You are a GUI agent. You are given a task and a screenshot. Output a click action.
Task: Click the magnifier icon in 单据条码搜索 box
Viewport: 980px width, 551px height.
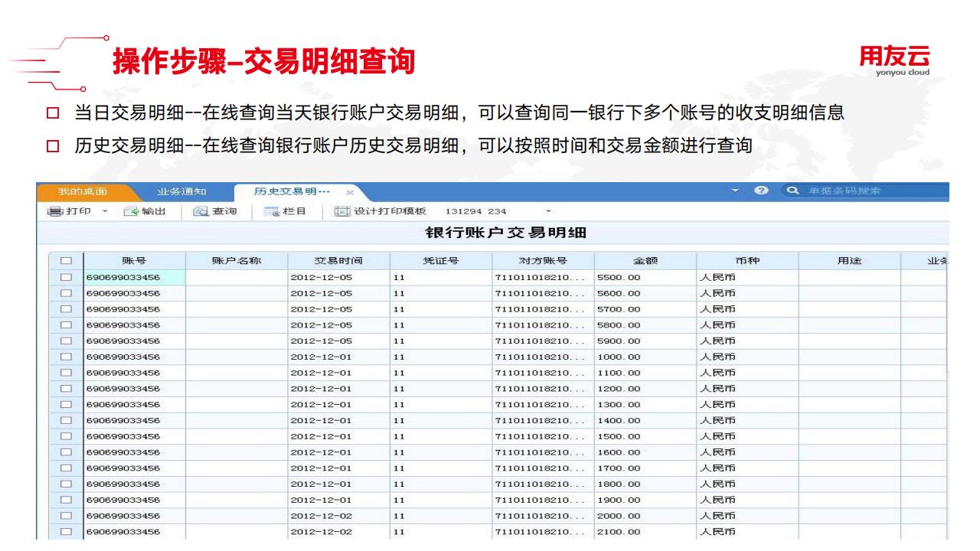click(793, 191)
